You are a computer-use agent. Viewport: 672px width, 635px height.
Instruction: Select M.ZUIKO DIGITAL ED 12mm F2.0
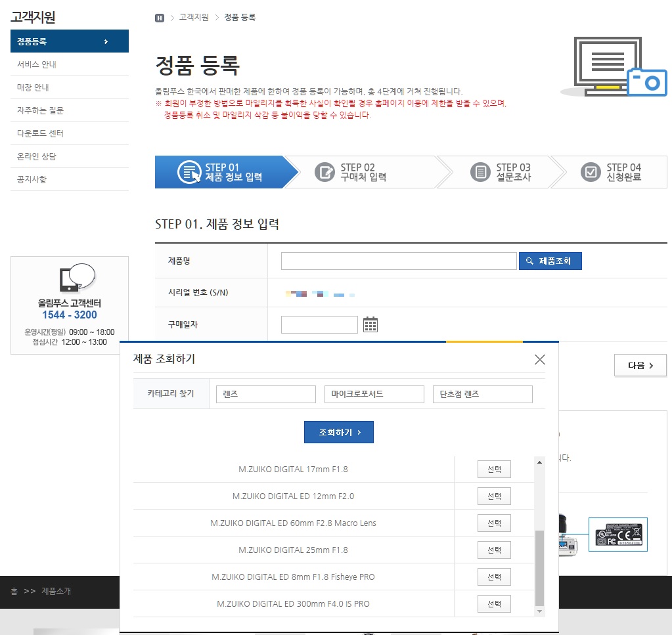[x=494, y=496]
